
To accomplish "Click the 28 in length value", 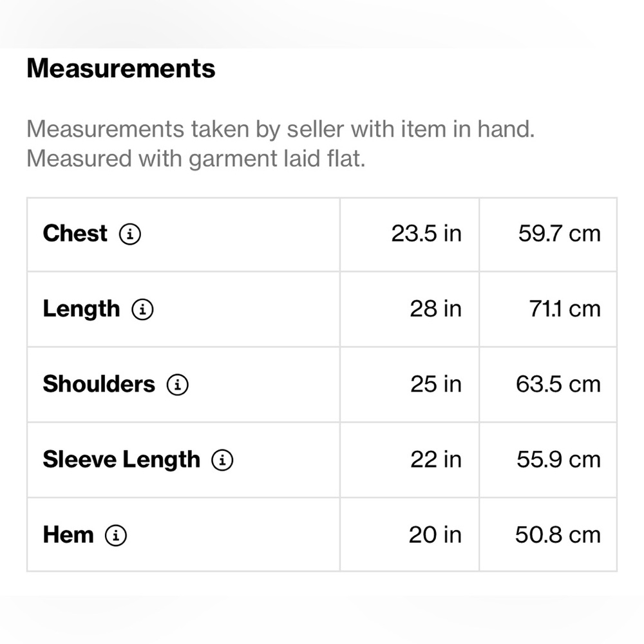I will coord(436,309).
